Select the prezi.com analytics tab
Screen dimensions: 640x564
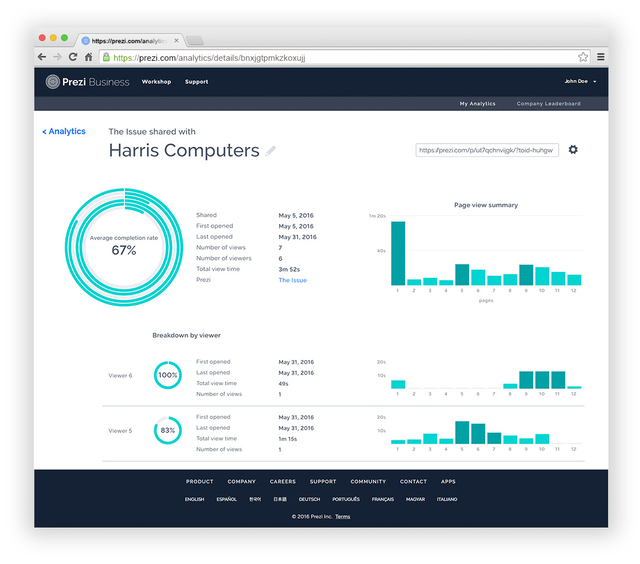click(x=129, y=40)
